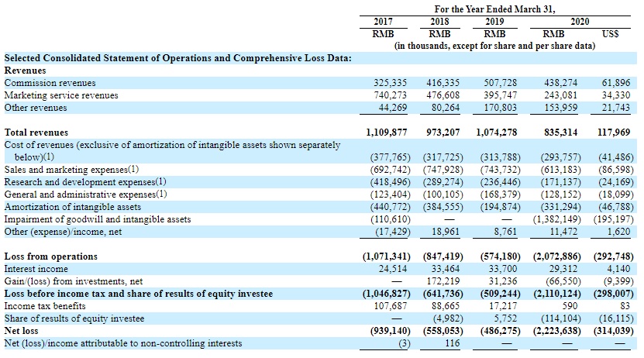Click the Amortization of intangible assets label

click(x=73, y=207)
